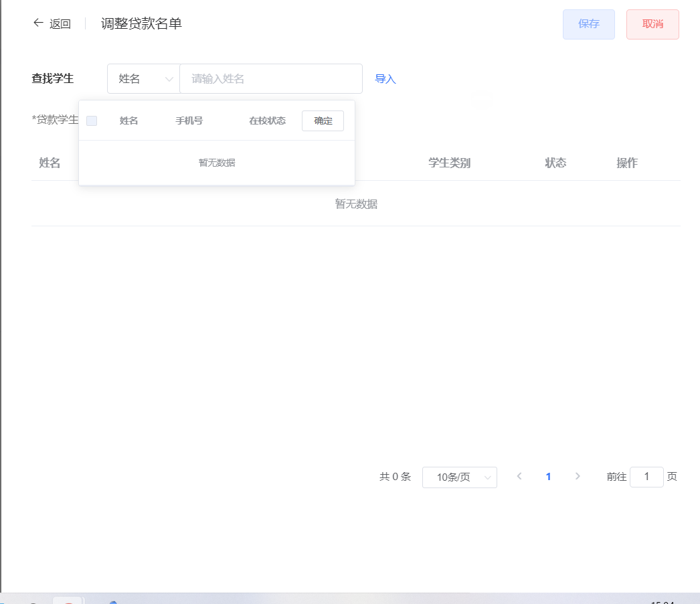
Task: Open the 10条/页 page size dropdown
Action: 460,477
